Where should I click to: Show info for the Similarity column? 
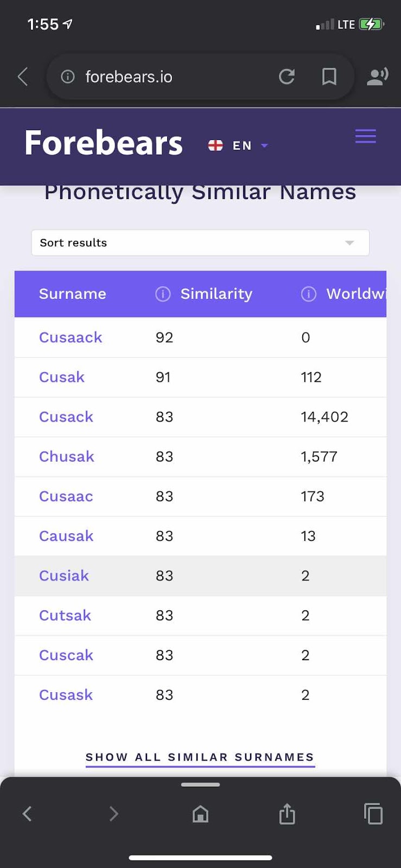point(163,294)
